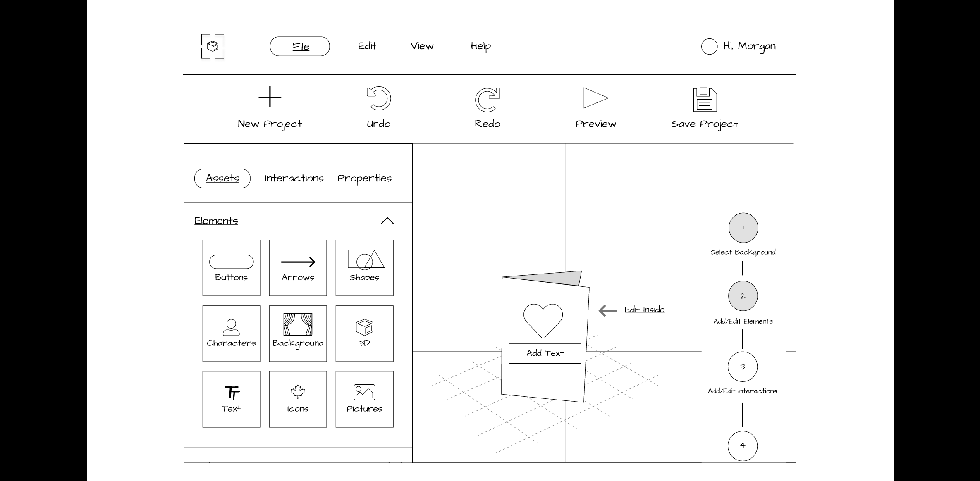The width and height of the screenshot is (980, 481).
Task: Open the File menu
Action: [x=300, y=46]
